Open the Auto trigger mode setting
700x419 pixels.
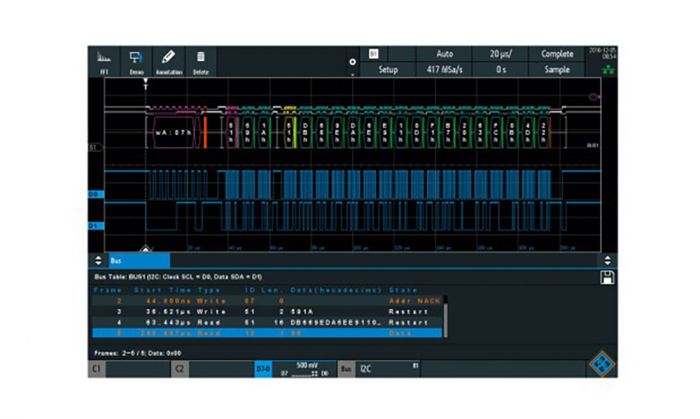pos(444,53)
